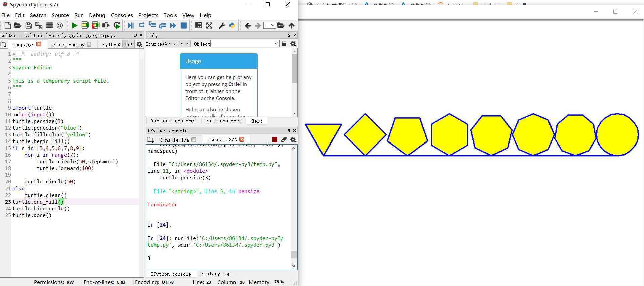
Task: Open the Debug menu
Action: [x=97, y=15]
